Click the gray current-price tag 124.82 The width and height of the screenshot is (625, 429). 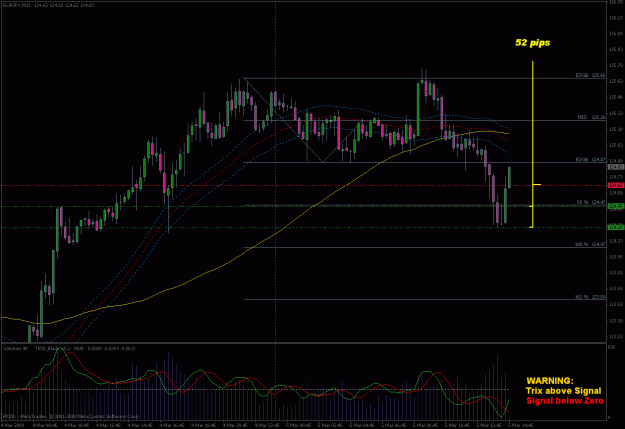coord(615,167)
